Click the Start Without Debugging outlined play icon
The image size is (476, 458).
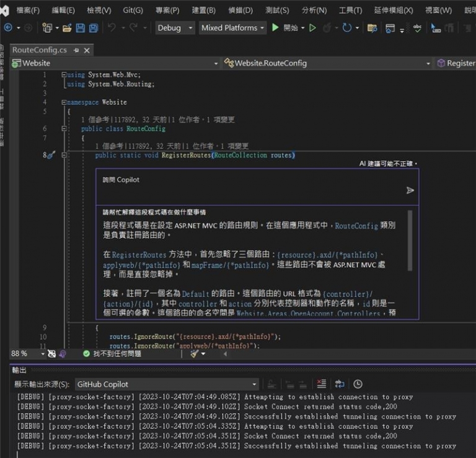(312, 28)
